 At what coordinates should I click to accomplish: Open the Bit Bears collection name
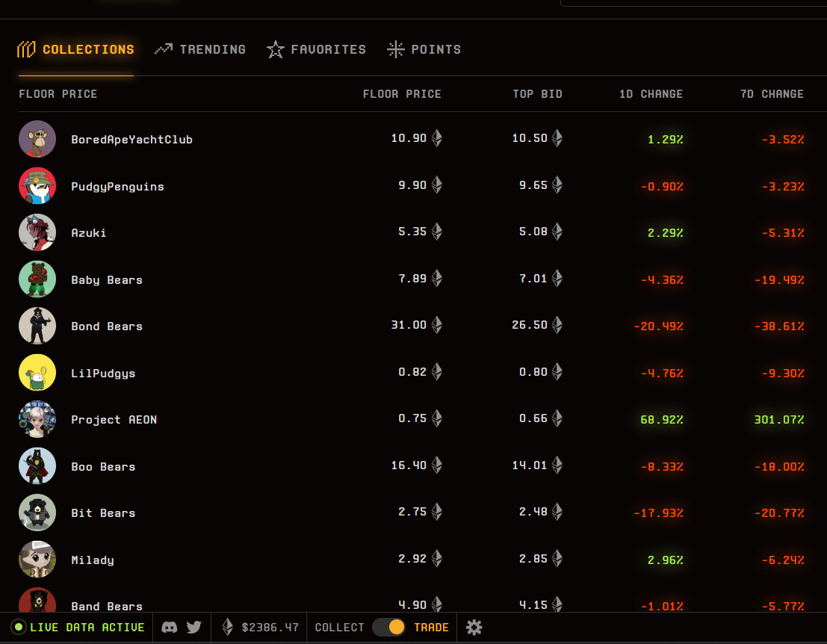[103, 513]
